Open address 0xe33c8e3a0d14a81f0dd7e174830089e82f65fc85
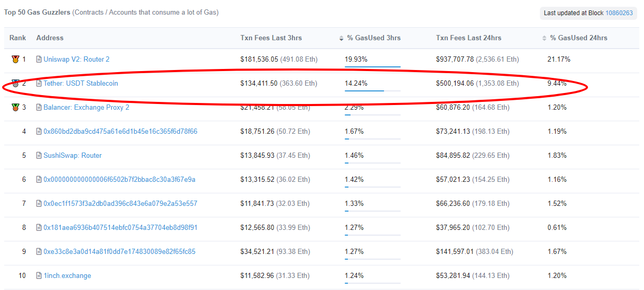The height and width of the screenshot is (290, 644). pyautogui.click(x=119, y=251)
